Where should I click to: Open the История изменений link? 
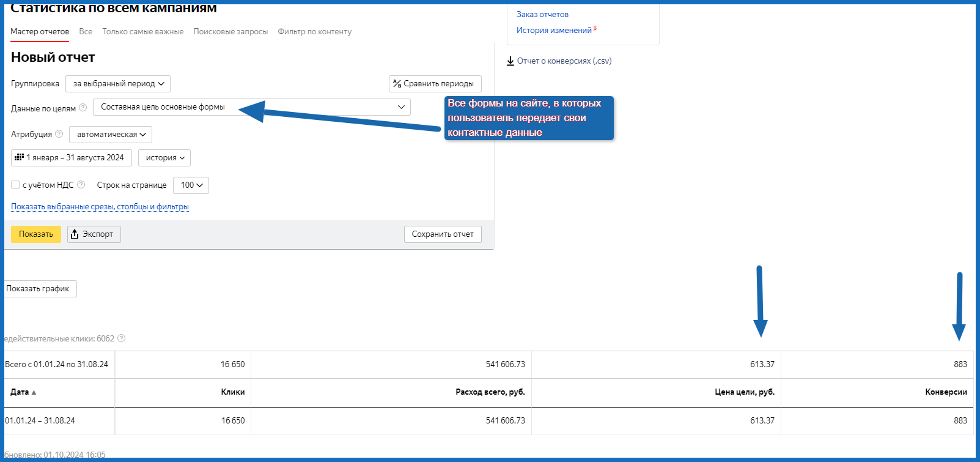554,31
